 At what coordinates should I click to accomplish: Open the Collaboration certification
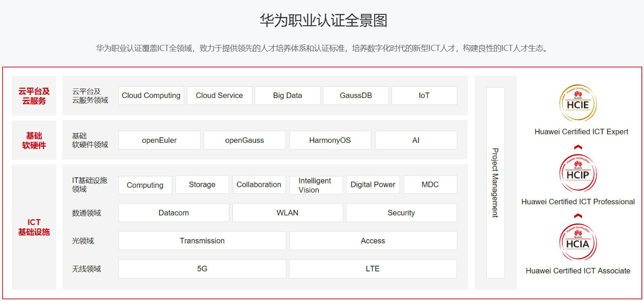(x=259, y=185)
